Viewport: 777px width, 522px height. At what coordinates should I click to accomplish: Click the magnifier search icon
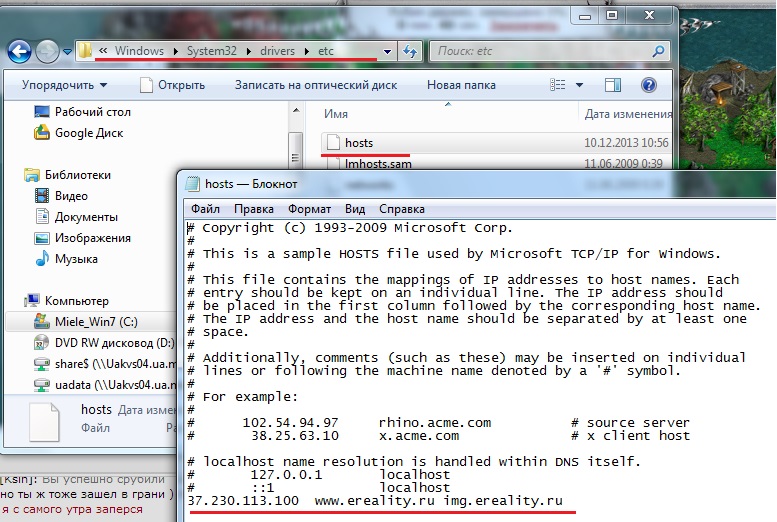(658, 51)
